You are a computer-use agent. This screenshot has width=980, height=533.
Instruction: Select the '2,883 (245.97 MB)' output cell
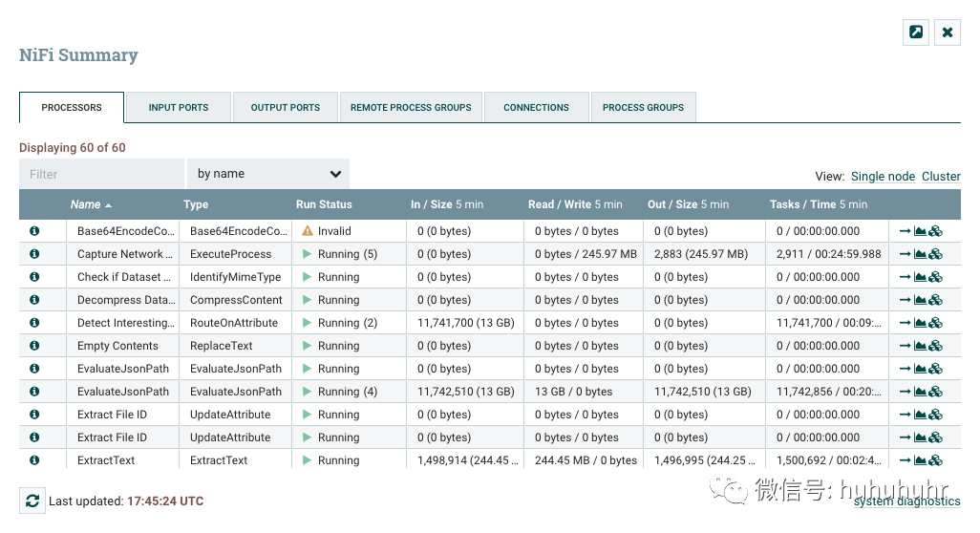tap(704, 254)
